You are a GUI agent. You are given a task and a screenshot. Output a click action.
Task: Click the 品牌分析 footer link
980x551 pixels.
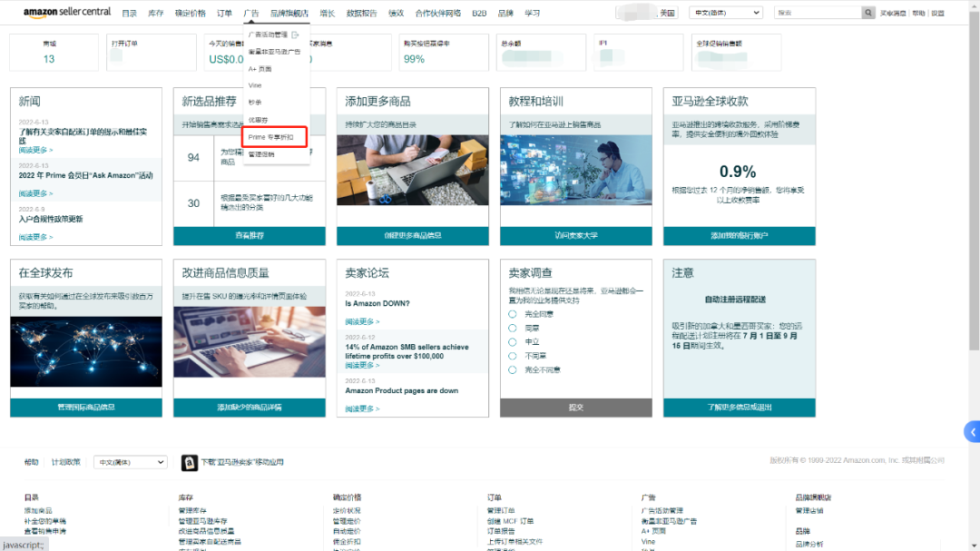[x=809, y=544]
